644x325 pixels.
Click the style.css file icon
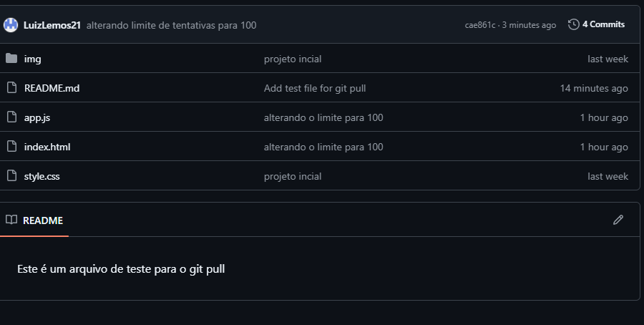tap(11, 176)
